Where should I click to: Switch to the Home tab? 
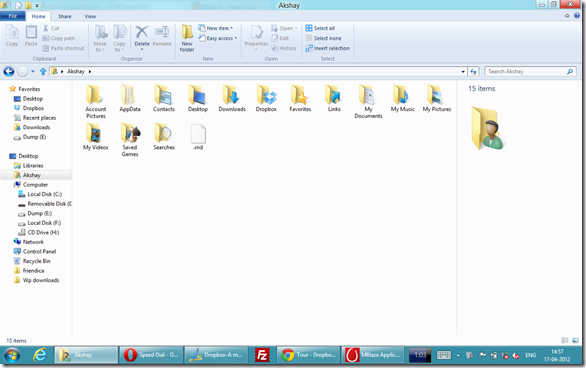38,16
